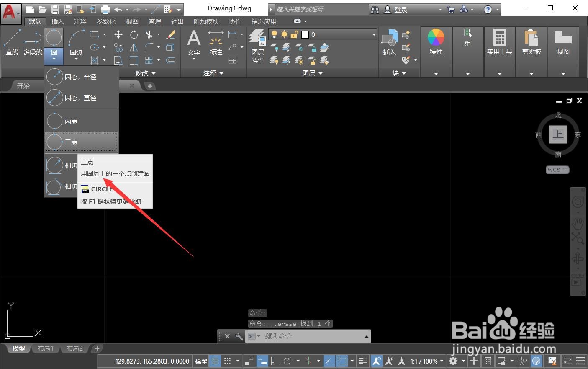The image size is (588, 369).
Task: Expand the Annotation (注释) panel
Action: pyautogui.click(x=213, y=73)
